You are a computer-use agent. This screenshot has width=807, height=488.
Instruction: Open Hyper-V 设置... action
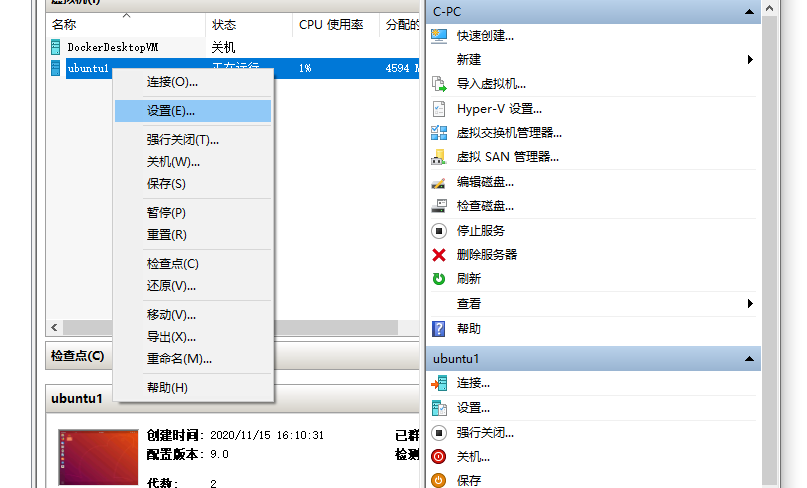click(499, 109)
